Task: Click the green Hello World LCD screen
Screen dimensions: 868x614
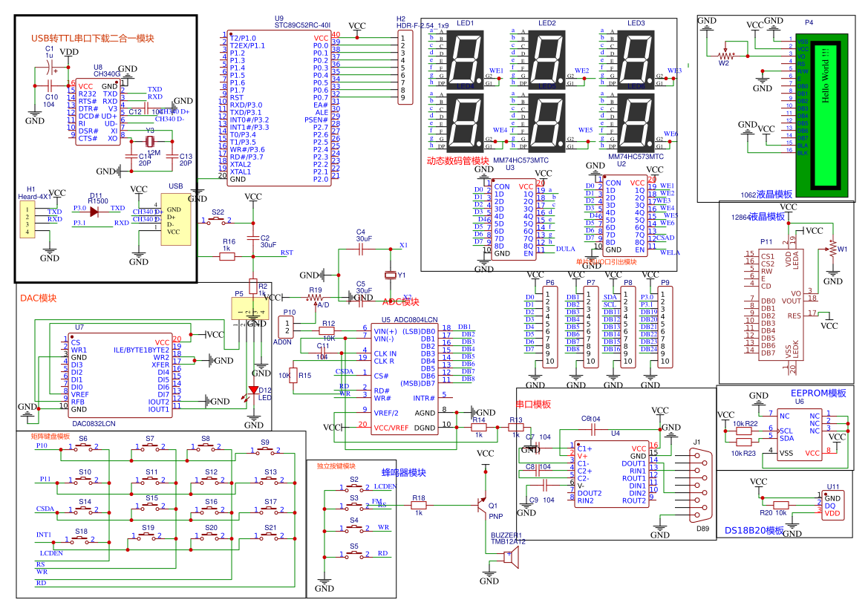Action: (826, 115)
